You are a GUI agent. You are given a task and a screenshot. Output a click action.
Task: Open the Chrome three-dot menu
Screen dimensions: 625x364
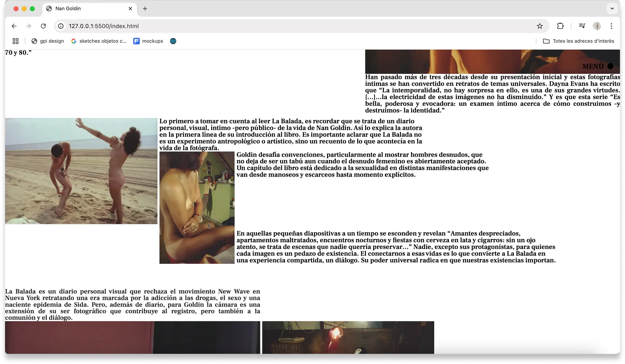pos(611,26)
